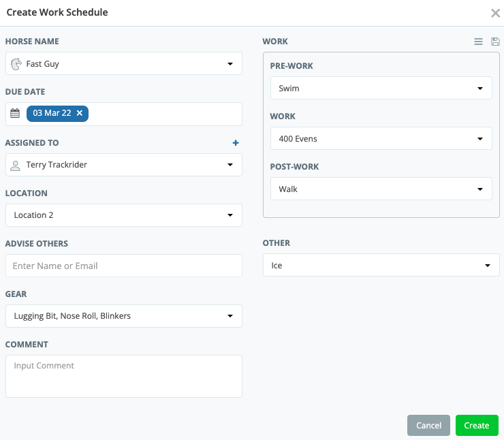Click into the Comment text area
Image resolution: width=504 pixels, height=440 pixels.
(x=124, y=376)
